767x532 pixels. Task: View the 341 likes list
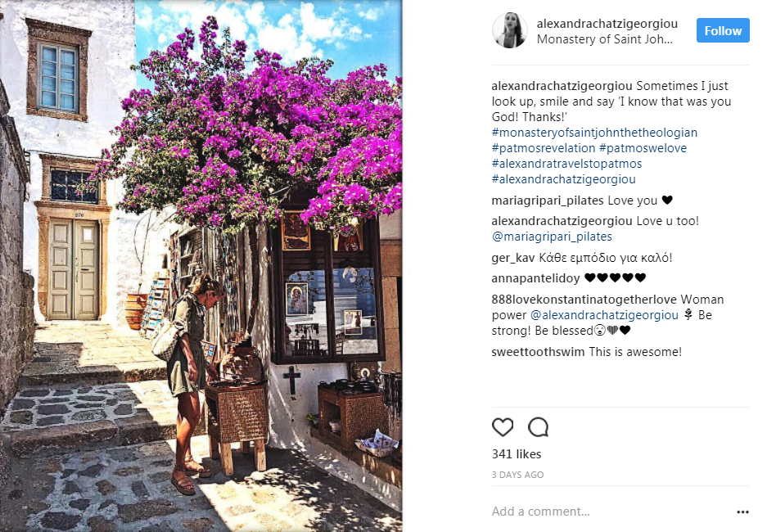point(517,454)
